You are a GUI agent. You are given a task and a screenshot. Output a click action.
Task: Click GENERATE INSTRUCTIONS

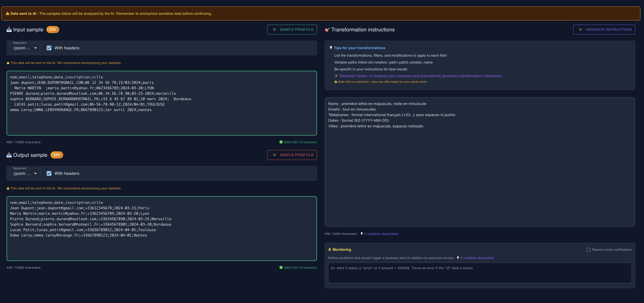pyautogui.click(x=604, y=29)
